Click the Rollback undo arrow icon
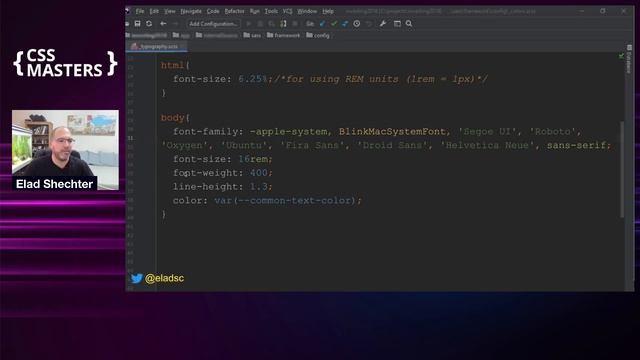This screenshot has width=640, height=360. coord(369,24)
